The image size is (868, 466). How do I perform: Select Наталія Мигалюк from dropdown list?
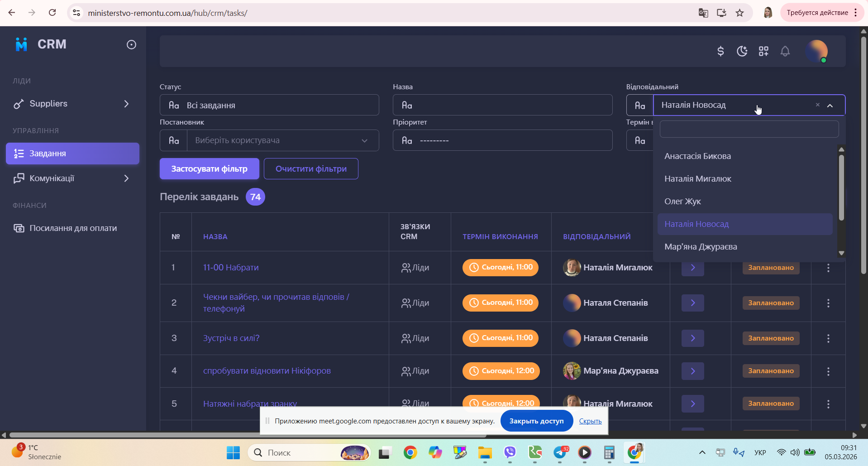[x=745, y=179]
